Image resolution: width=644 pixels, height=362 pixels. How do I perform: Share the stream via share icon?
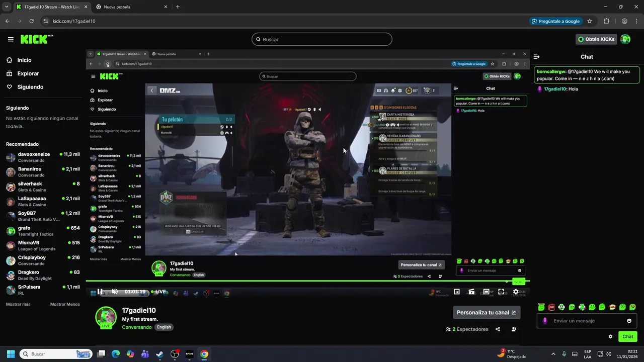498,329
